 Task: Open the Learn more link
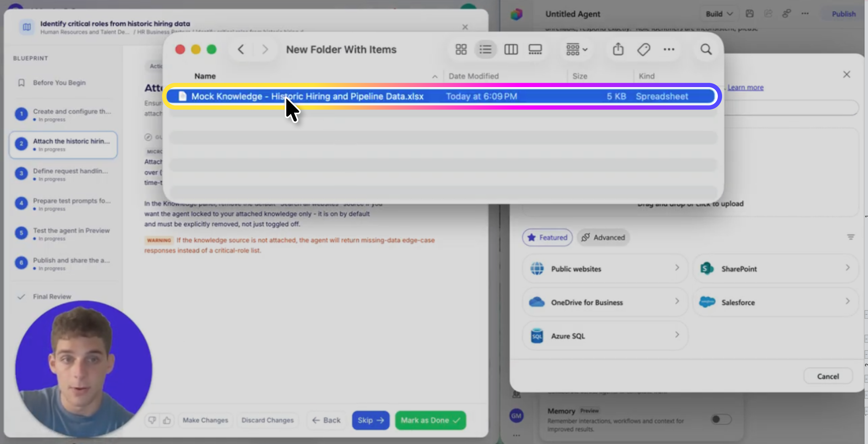[x=745, y=87]
